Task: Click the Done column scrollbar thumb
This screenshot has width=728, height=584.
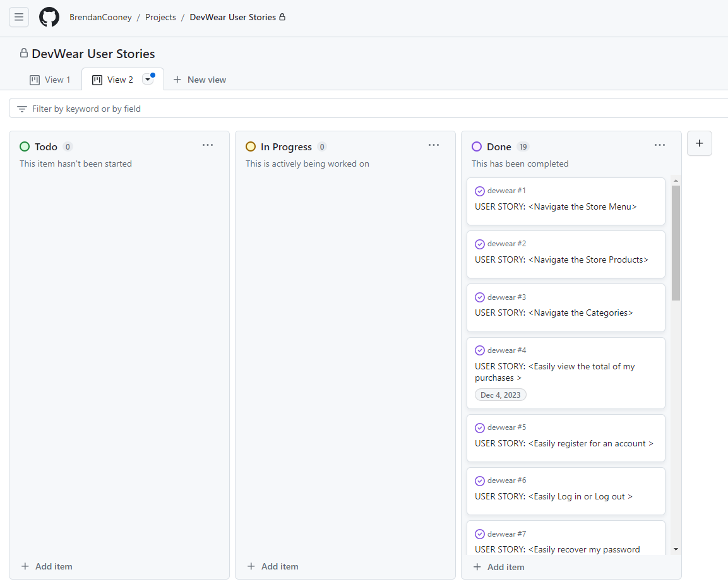Action: click(x=676, y=243)
